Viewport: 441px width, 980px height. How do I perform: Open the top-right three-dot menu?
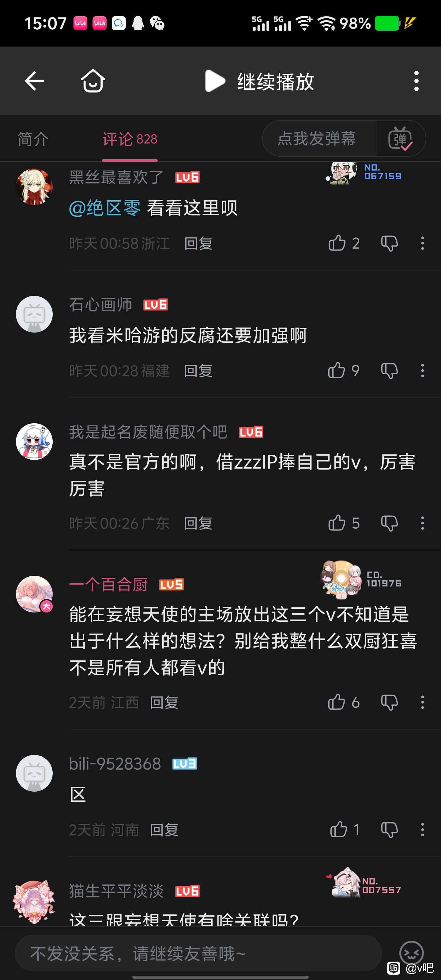(416, 81)
